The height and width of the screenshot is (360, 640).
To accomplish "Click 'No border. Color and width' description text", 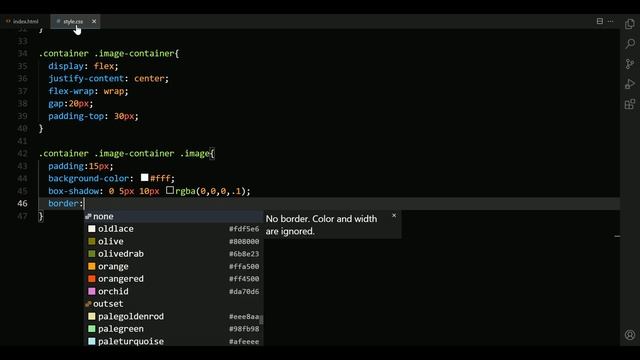I will pos(321,219).
